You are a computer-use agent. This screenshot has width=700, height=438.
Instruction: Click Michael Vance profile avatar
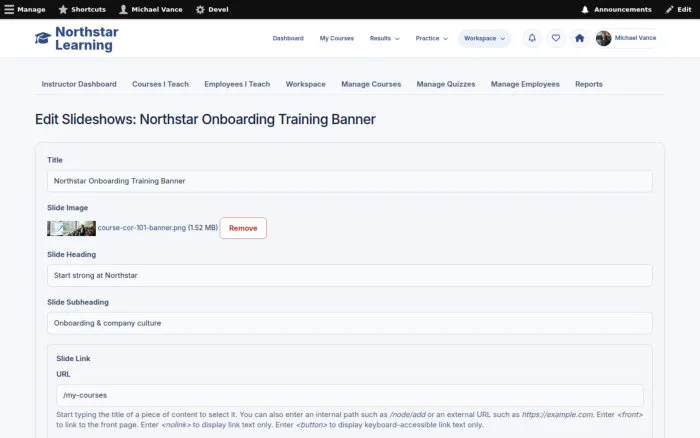pos(603,38)
